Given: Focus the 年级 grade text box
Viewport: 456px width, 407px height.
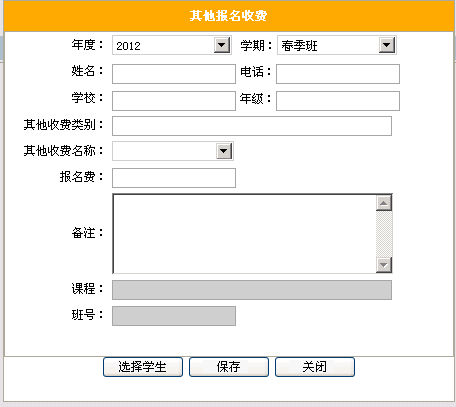Looking at the screenshot, I should click(338, 101).
